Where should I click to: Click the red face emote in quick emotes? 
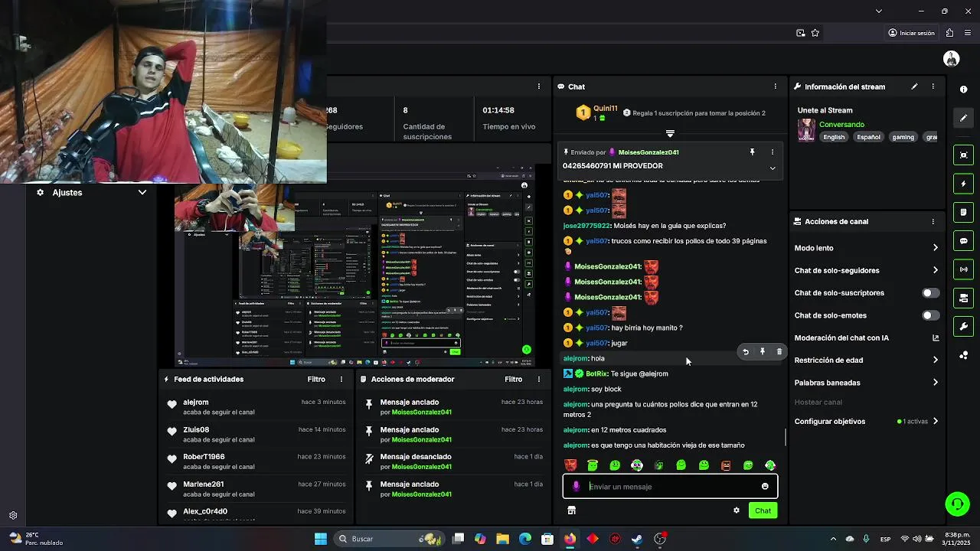[x=570, y=465]
